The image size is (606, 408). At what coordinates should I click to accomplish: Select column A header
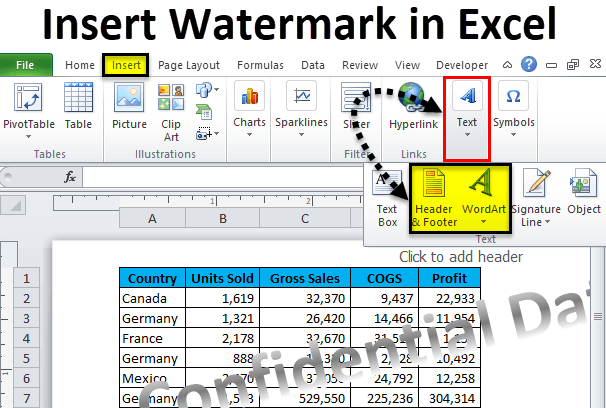pyautogui.click(x=152, y=219)
